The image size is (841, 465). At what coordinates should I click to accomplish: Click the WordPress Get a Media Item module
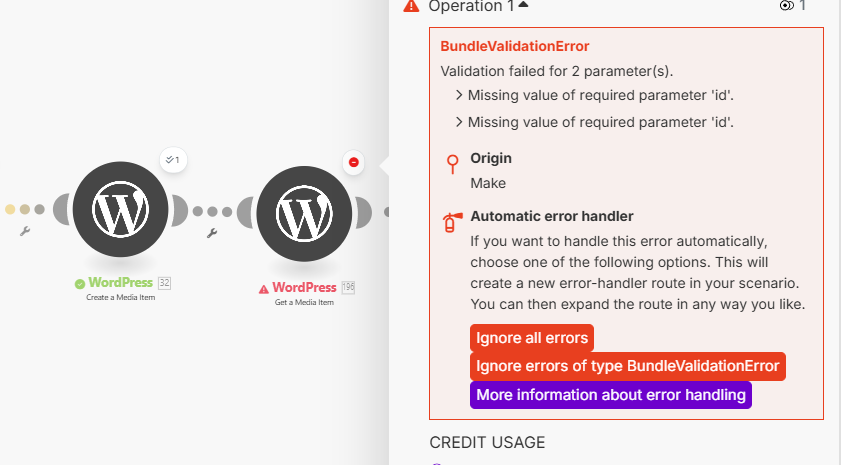click(304, 212)
